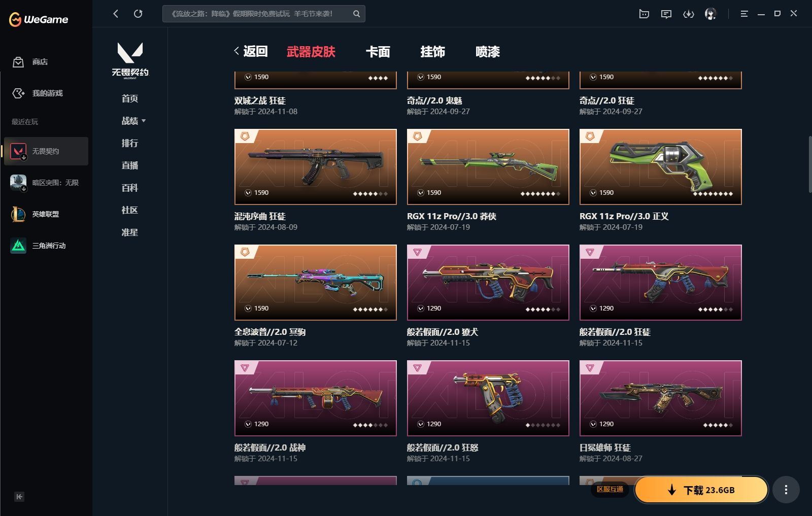Image resolution: width=812 pixels, height=516 pixels.
Task: Collapse sidebar with bottom-left arrow icon
Action: point(19,497)
